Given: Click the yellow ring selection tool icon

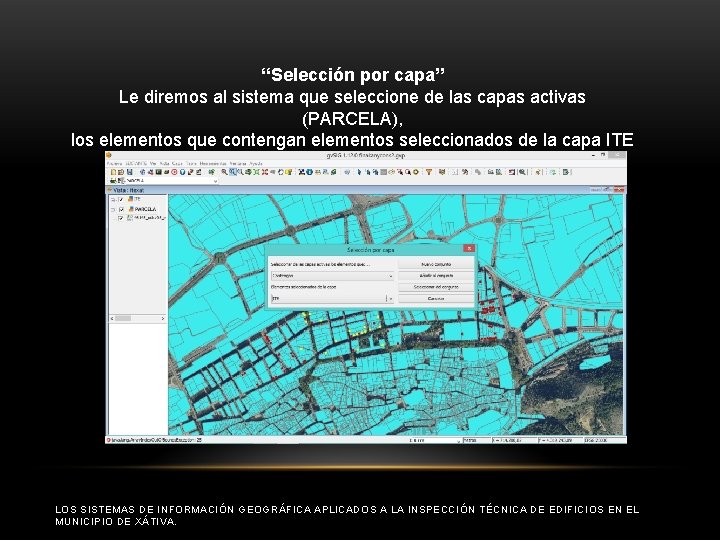Looking at the screenshot, I should (x=416, y=172).
